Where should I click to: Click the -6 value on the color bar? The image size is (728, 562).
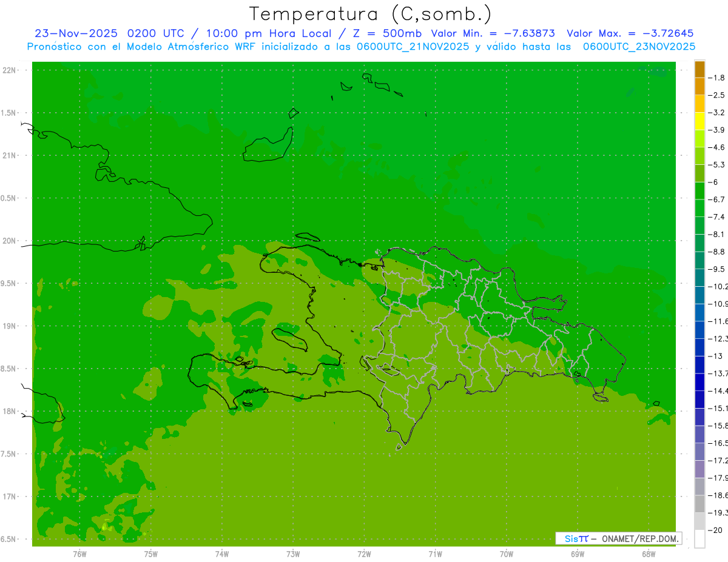714,182
